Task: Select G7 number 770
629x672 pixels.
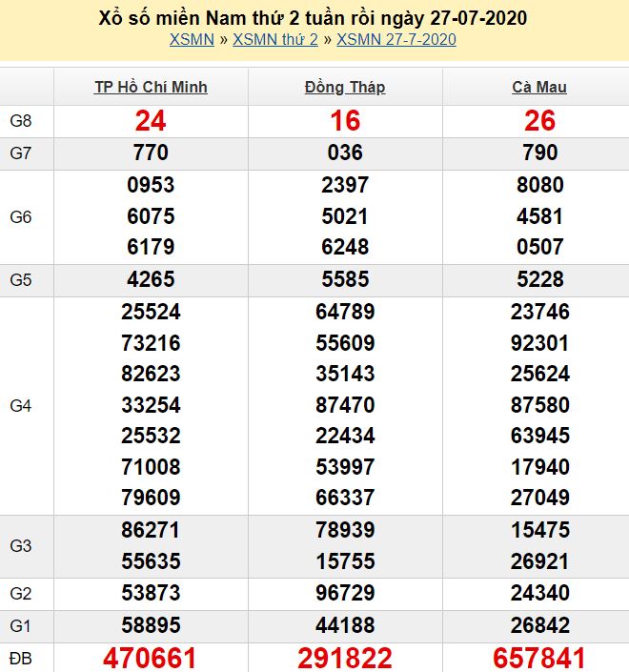Action: (x=151, y=153)
